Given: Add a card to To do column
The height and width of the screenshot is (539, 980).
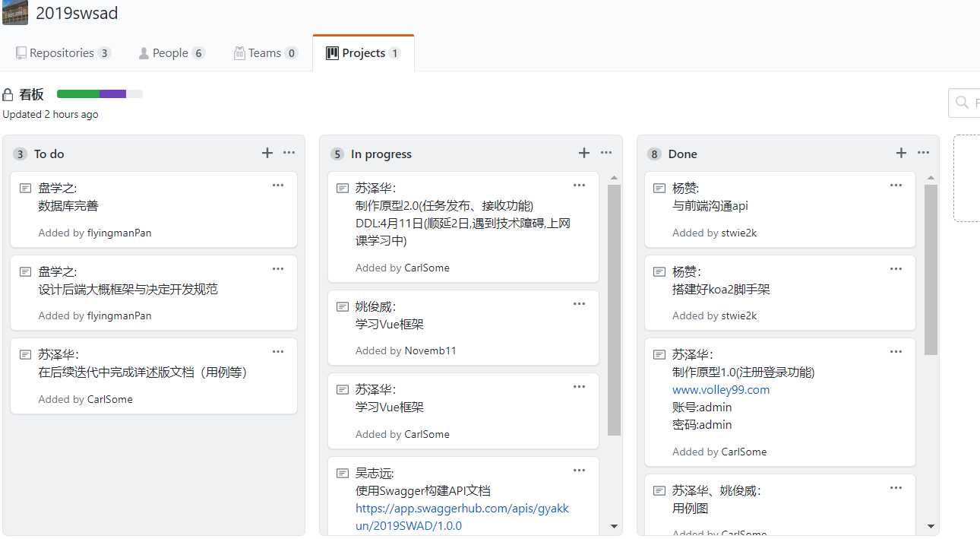Looking at the screenshot, I should tap(267, 154).
